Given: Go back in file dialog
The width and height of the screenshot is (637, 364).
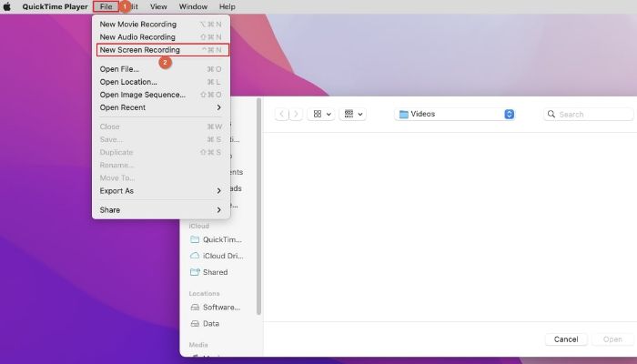Looking at the screenshot, I should click(281, 114).
